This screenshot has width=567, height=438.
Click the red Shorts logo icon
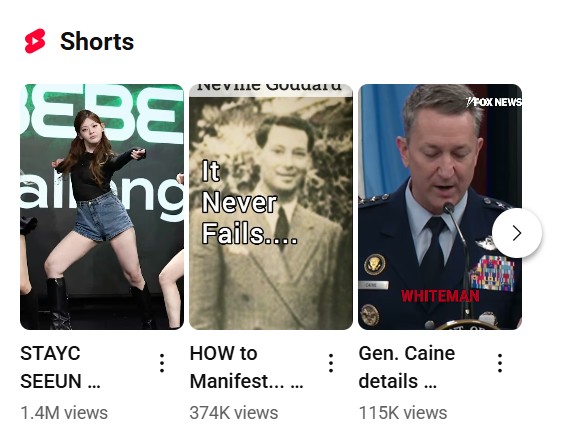pyautogui.click(x=35, y=41)
